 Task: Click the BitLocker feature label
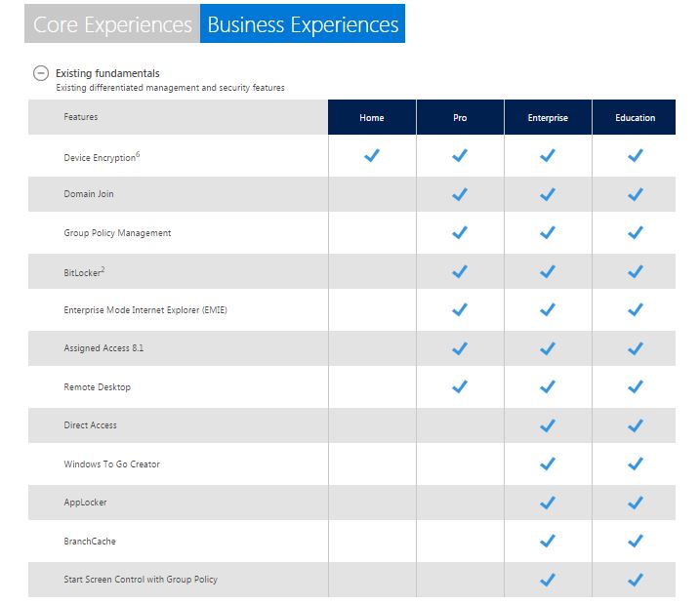click(83, 271)
